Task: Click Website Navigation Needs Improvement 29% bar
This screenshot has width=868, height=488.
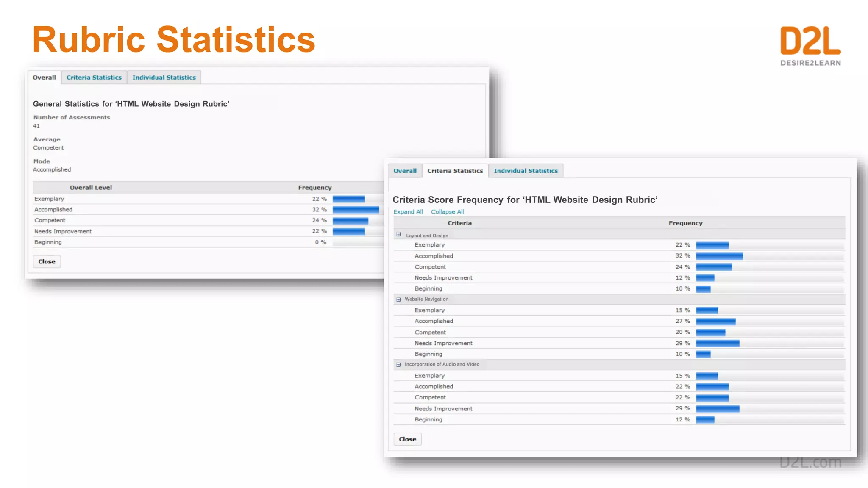Action: tap(718, 344)
